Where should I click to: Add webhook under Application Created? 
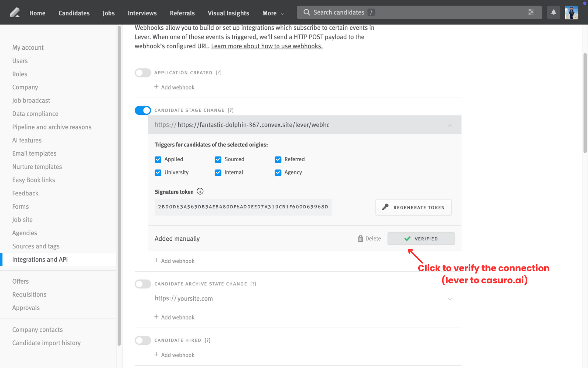click(x=174, y=87)
